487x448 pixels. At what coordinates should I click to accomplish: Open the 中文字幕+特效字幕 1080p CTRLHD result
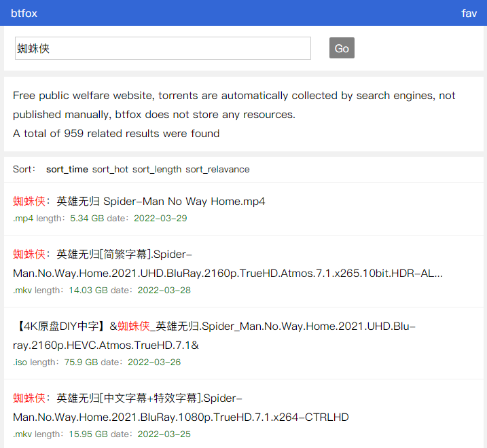(181, 408)
